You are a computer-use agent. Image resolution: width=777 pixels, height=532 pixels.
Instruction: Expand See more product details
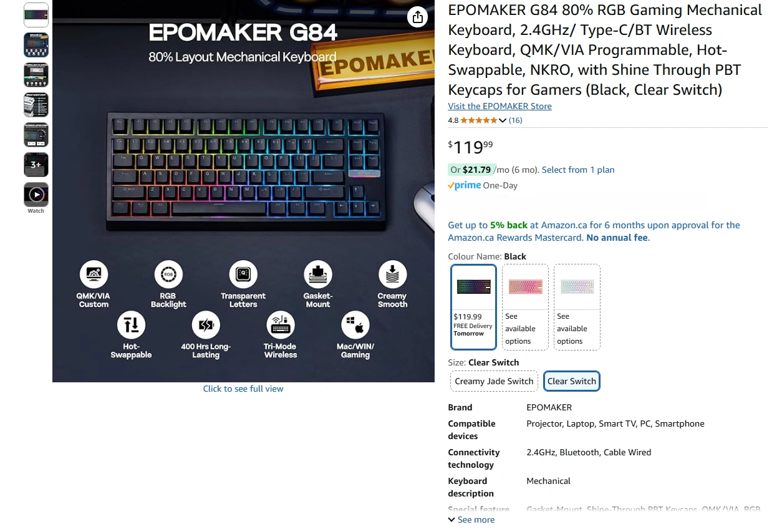click(x=471, y=520)
